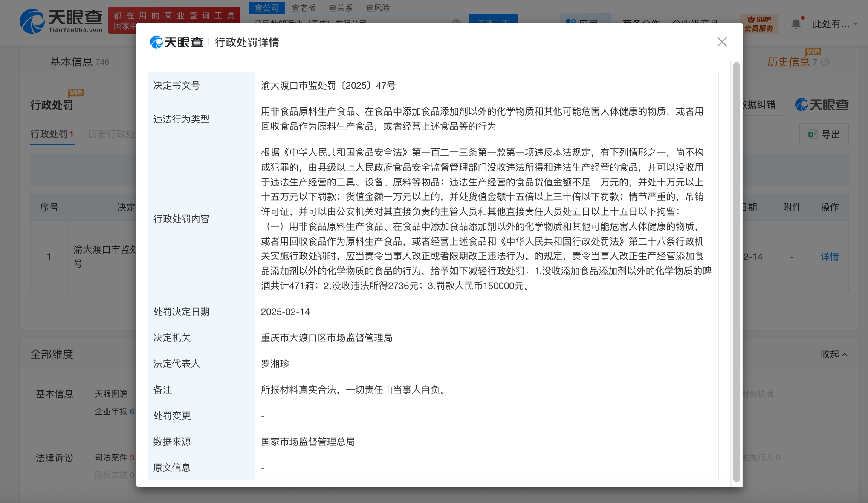Select the 行政处罚 1 sub-tab
This screenshot has width=868, height=503.
pos(52,134)
